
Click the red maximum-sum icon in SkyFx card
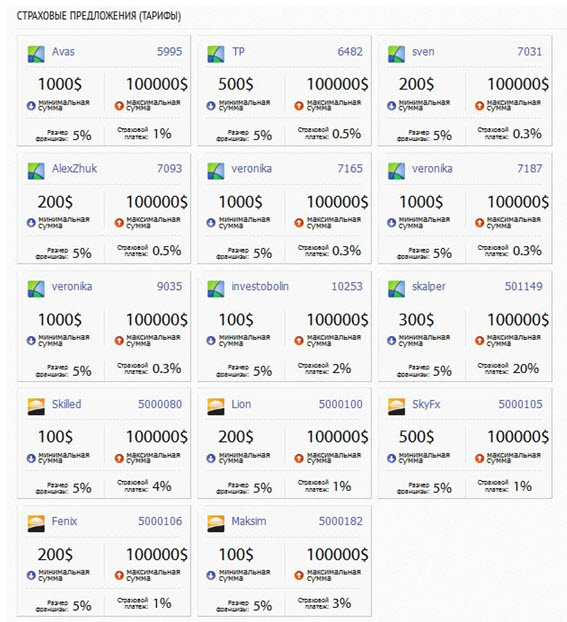coord(479,458)
